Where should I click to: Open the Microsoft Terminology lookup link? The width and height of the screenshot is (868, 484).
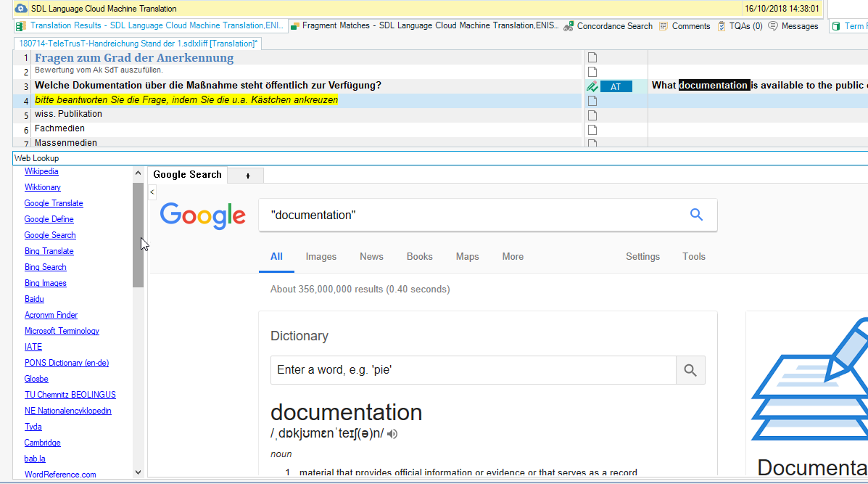click(62, 331)
